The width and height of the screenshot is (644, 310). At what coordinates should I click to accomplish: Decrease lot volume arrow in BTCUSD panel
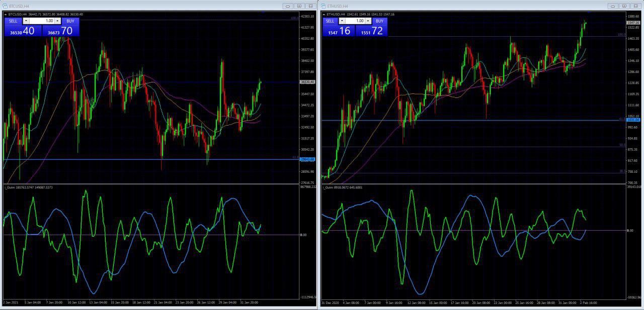(26, 21)
